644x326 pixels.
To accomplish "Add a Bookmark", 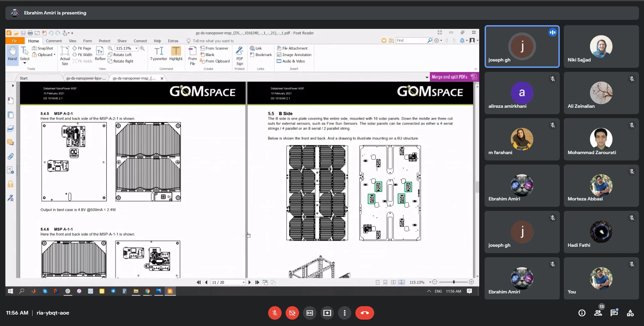I will (261, 55).
